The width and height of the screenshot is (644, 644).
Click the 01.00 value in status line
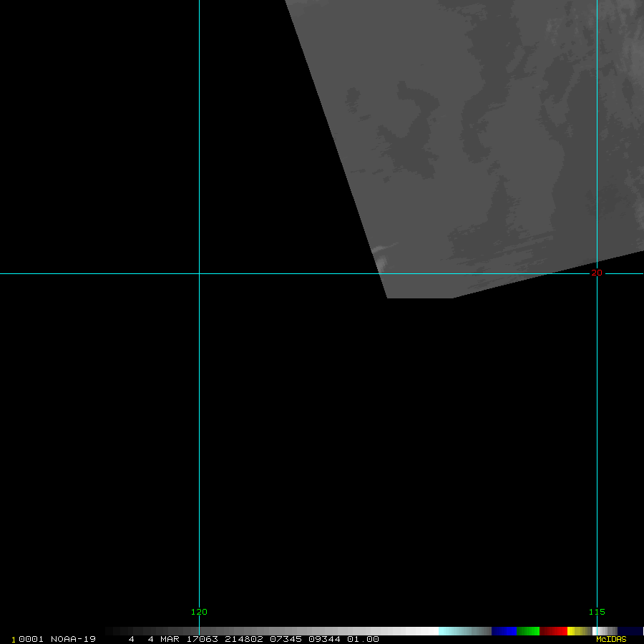coord(363,639)
